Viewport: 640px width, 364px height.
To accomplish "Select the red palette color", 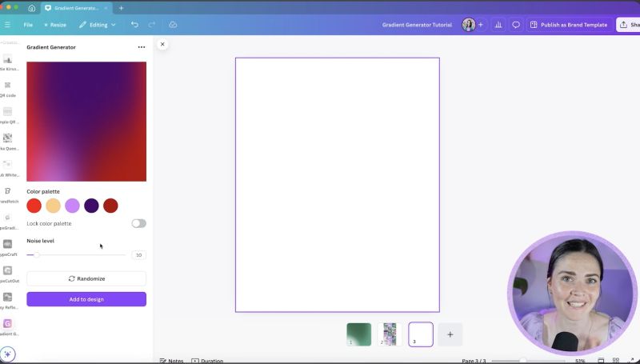I will pyautogui.click(x=34, y=206).
